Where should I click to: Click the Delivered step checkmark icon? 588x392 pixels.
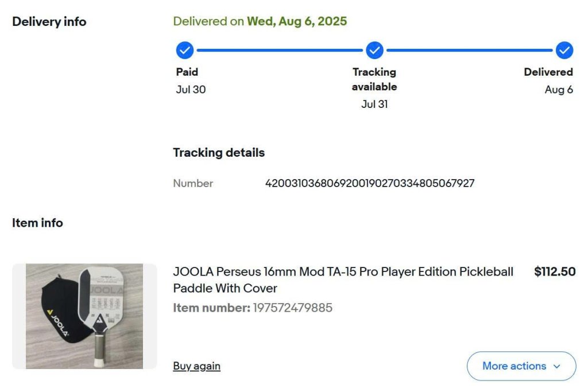[x=564, y=51]
